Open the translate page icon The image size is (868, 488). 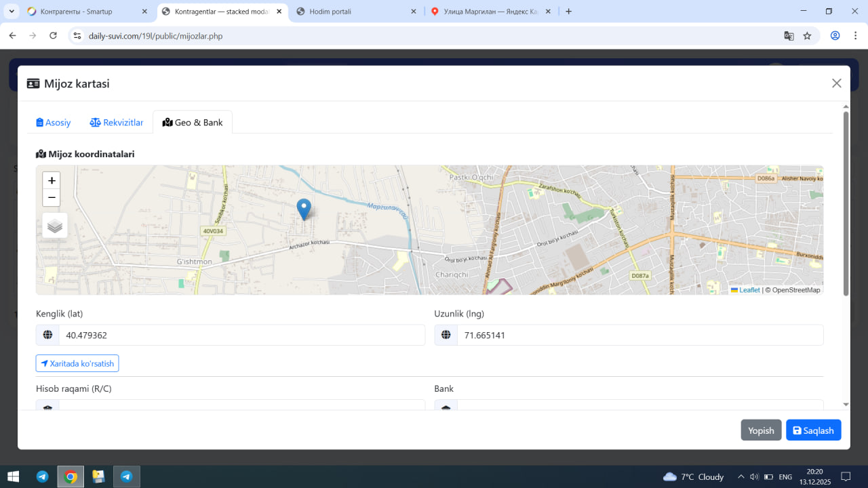[x=789, y=36]
